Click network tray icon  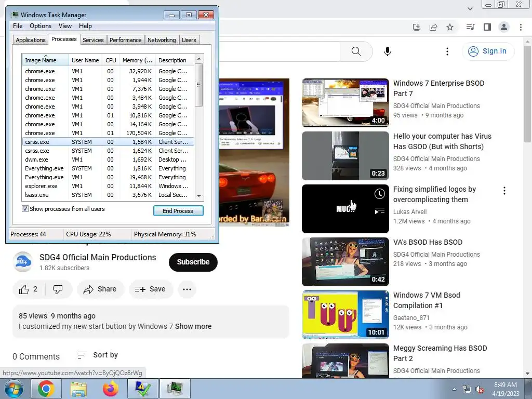pos(467,390)
